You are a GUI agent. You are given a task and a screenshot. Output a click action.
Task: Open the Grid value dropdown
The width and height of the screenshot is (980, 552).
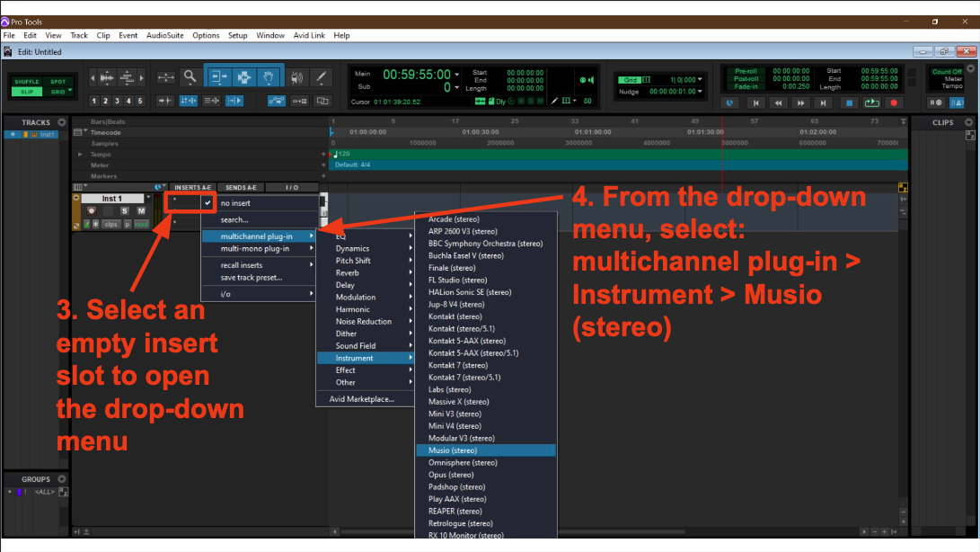tap(700, 80)
